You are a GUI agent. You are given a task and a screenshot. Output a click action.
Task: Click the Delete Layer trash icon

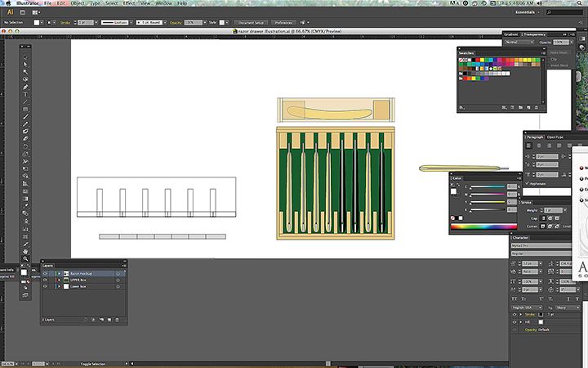[x=118, y=319]
